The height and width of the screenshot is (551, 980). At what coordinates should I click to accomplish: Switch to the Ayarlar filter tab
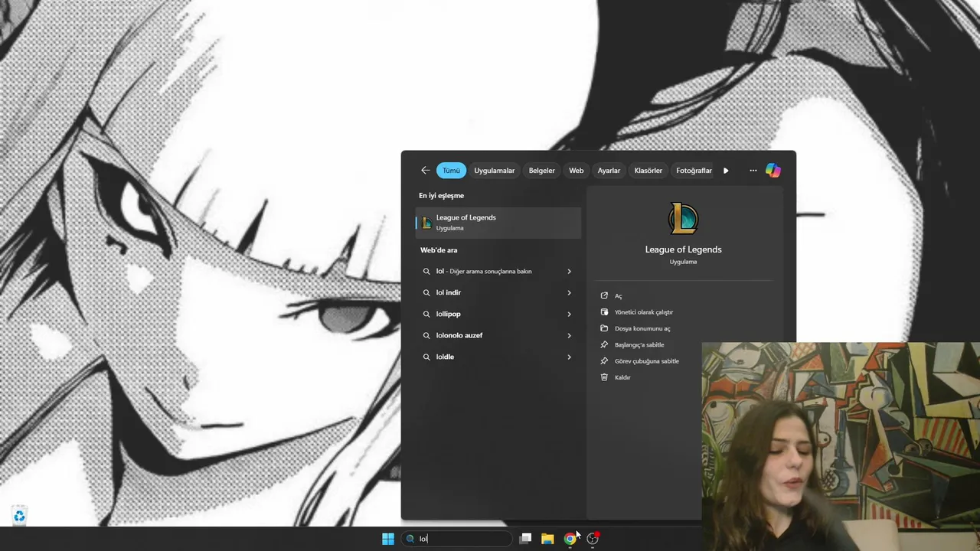coord(609,171)
